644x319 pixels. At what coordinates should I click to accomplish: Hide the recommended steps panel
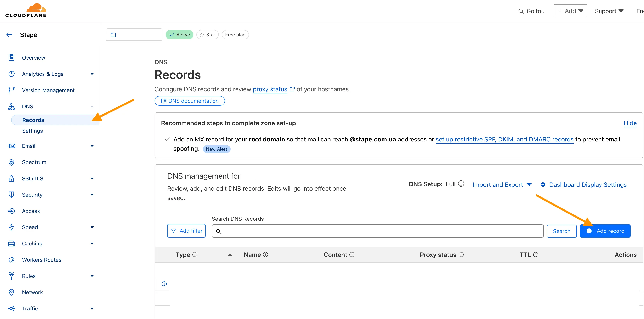[630, 123]
